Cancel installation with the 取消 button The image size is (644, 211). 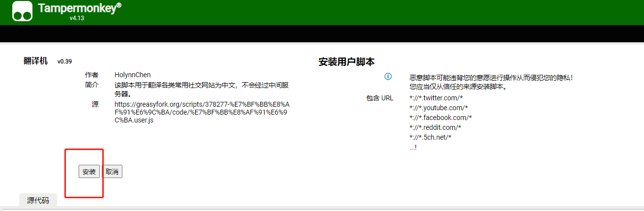point(112,172)
